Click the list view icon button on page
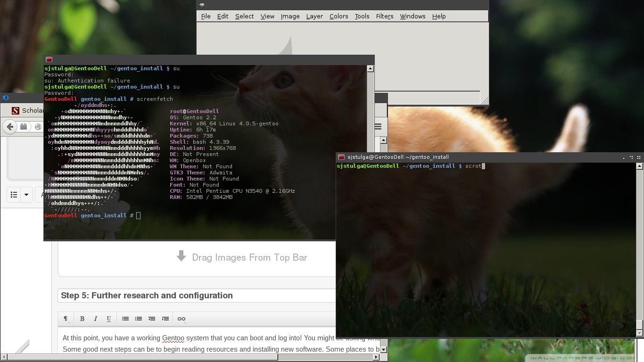644x362 pixels. click(14, 195)
